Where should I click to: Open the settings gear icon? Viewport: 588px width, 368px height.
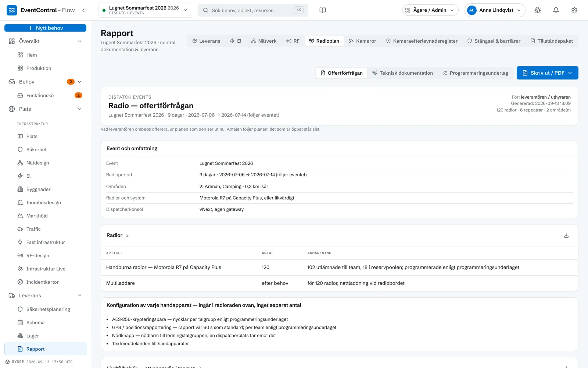pos(574,10)
